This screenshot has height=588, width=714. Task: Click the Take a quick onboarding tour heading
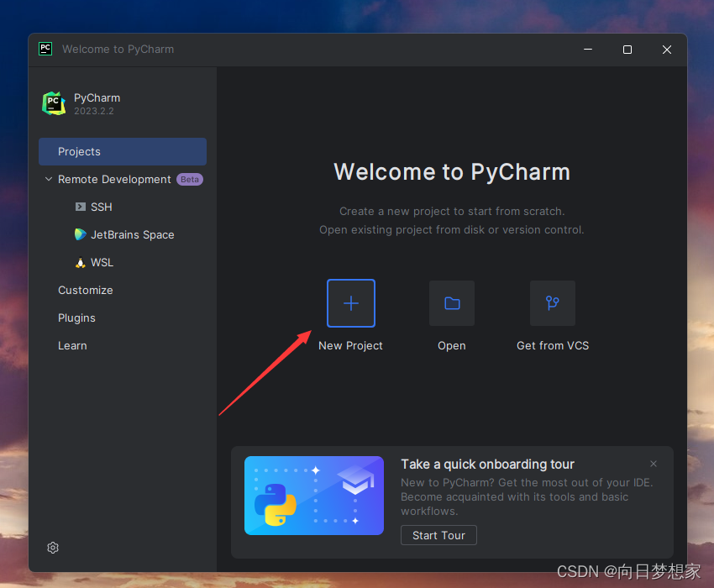[x=487, y=465]
